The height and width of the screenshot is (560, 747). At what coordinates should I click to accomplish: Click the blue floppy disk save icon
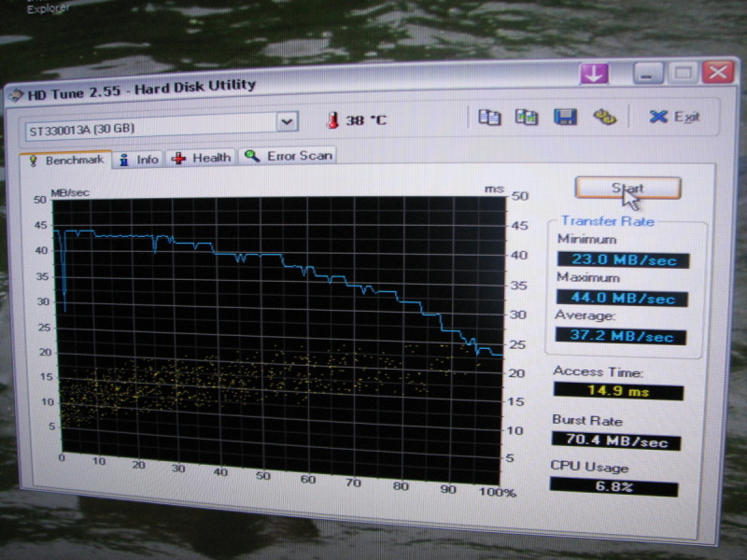tap(565, 117)
